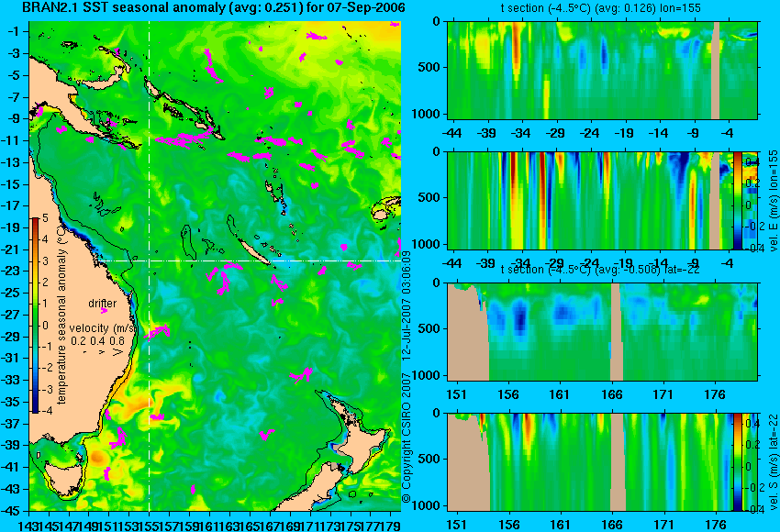Click the 't section' title with lon=155
The width and height of the screenshot is (780, 532).
tap(600, 8)
